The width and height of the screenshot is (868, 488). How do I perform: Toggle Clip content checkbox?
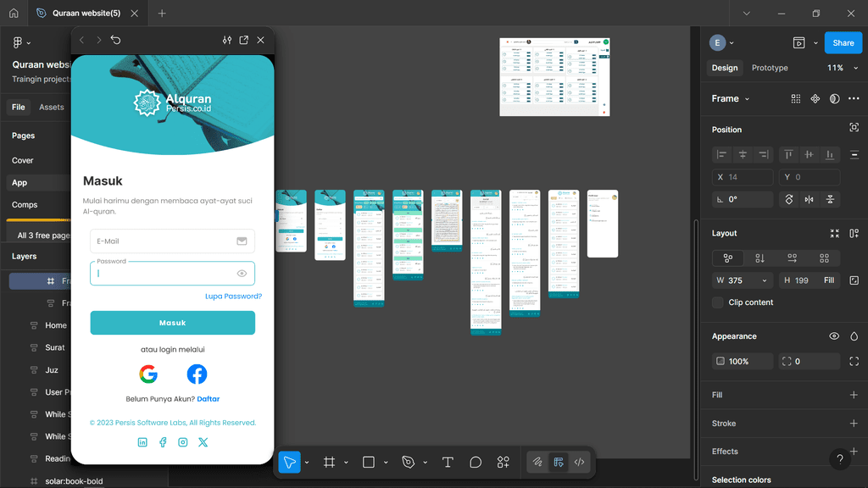(718, 302)
